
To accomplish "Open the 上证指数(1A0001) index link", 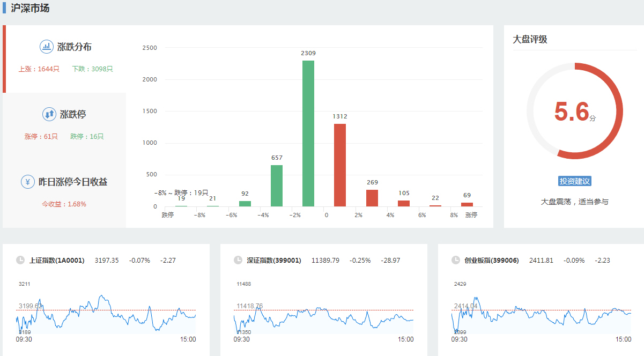I will pos(57,261).
